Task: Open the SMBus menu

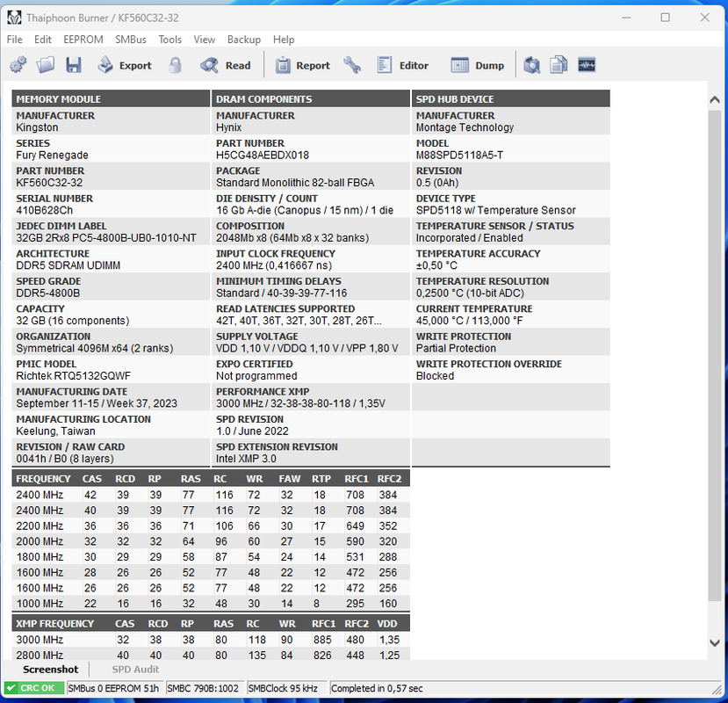Action: coord(131,40)
